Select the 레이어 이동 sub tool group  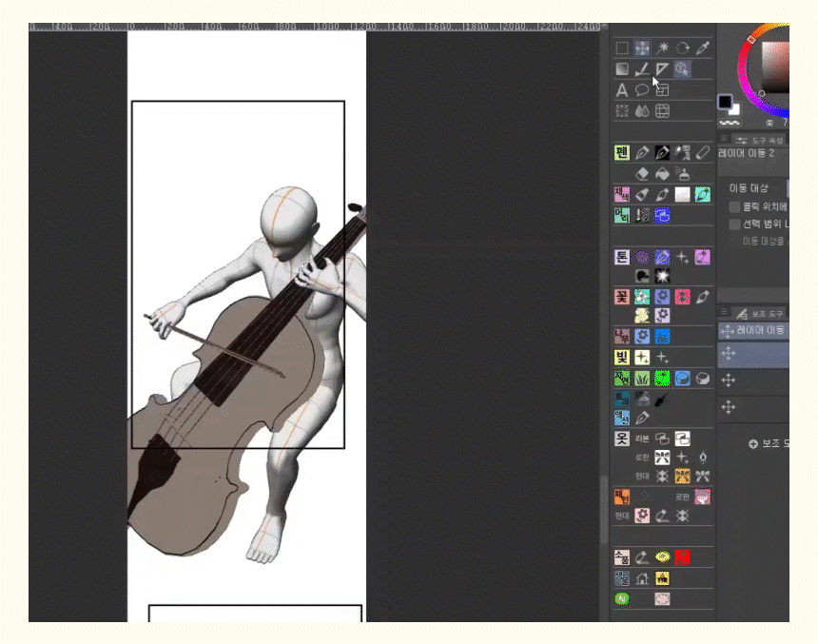pyautogui.click(x=753, y=330)
